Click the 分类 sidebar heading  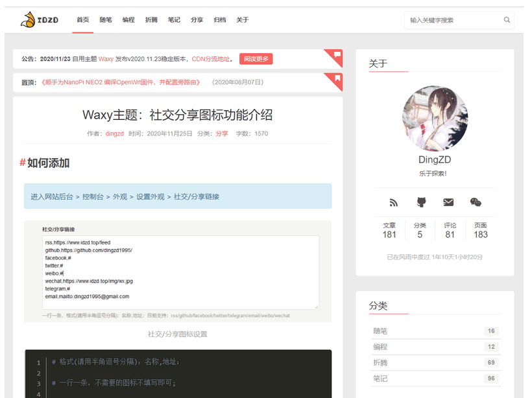coord(378,306)
